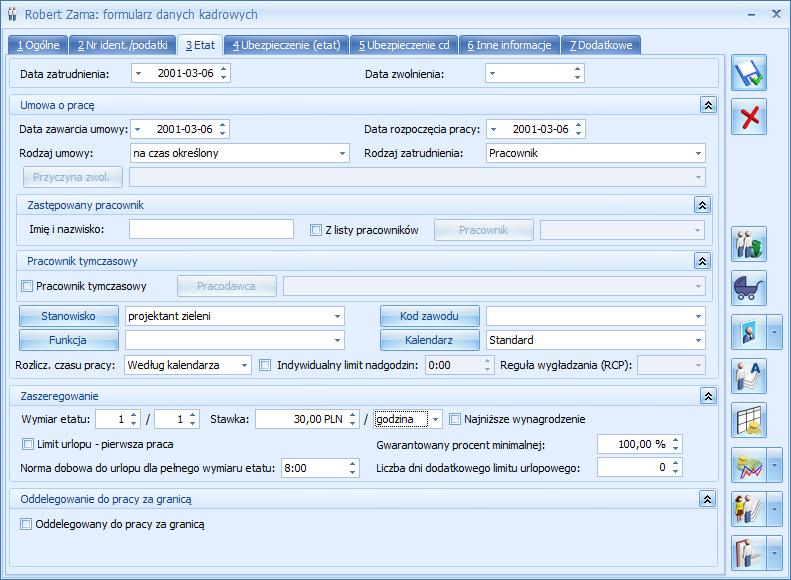Switch to the Ogólne tab

[38, 45]
